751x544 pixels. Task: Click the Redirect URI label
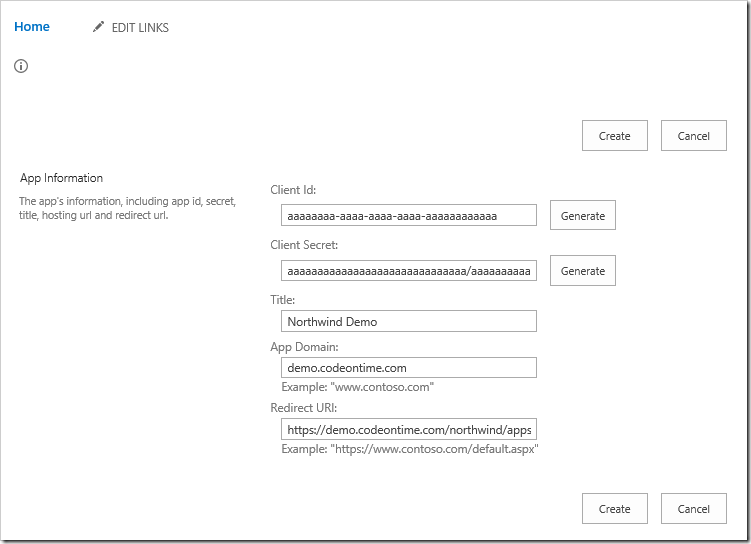tap(304, 408)
